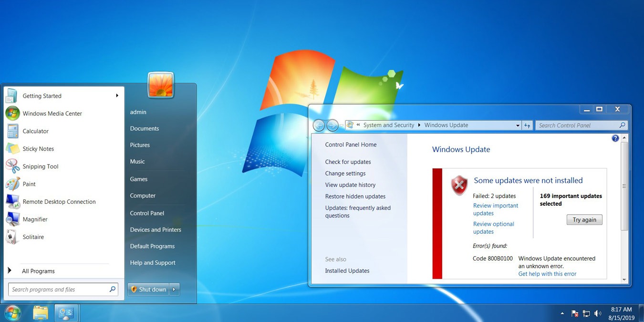Open the Magnifier tool
644x322 pixels.
point(37,219)
